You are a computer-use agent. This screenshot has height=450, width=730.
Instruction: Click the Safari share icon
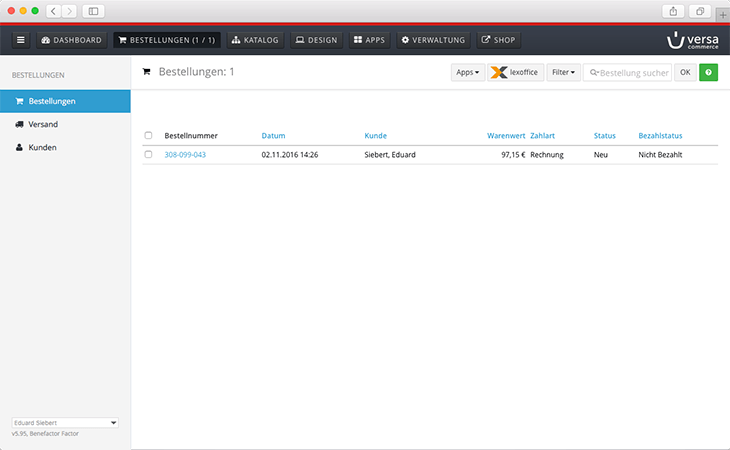[673, 10]
